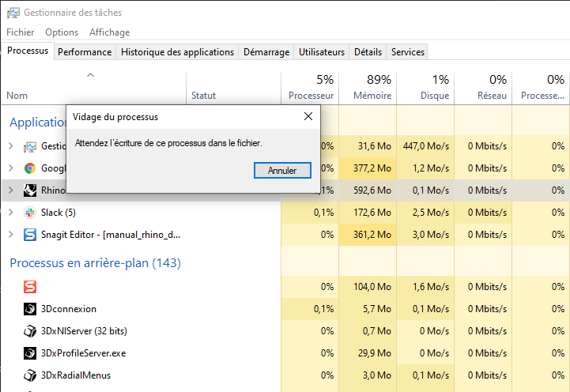Click the 447,0 Mo/s disk value

(x=426, y=146)
